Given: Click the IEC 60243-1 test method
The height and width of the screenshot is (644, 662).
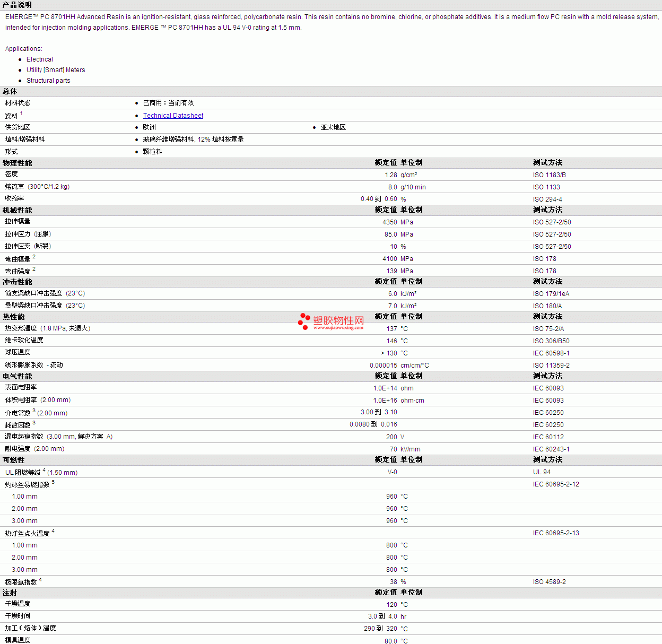Looking at the screenshot, I should (551, 449).
